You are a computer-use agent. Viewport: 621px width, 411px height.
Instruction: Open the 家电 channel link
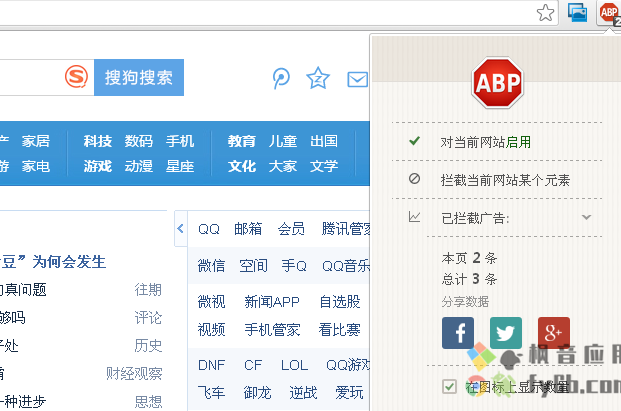pyautogui.click(x=36, y=166)
